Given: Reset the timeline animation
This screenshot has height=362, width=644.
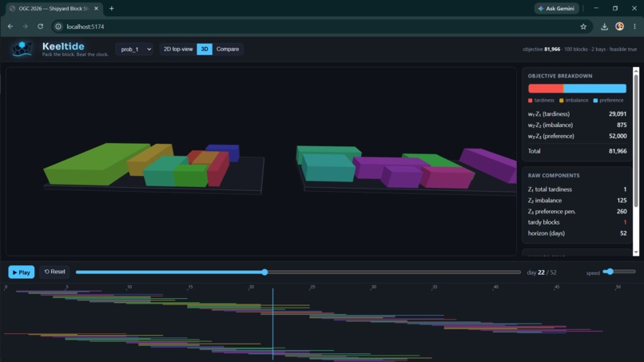Looking at the screenshot, I should pyautogui.click(x=54, y=272).
